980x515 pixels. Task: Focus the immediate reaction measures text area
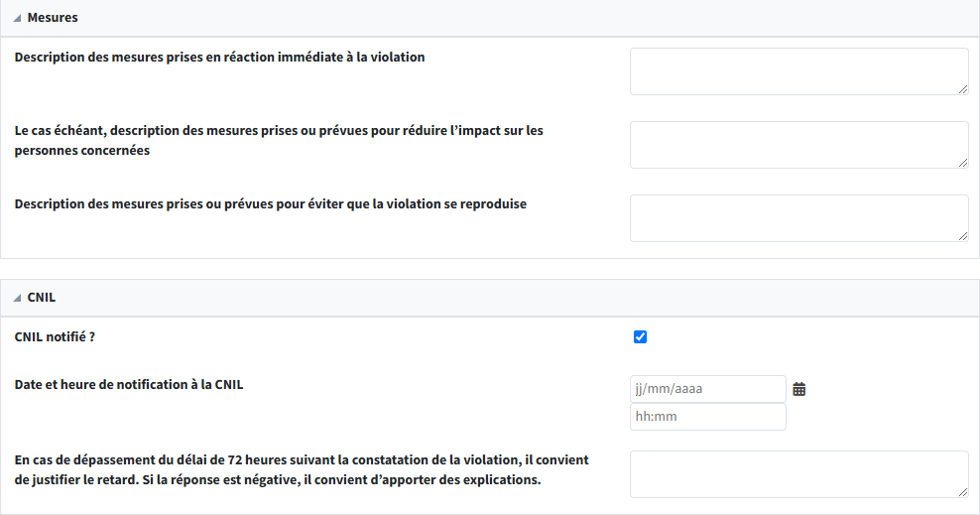click(798, 71)
